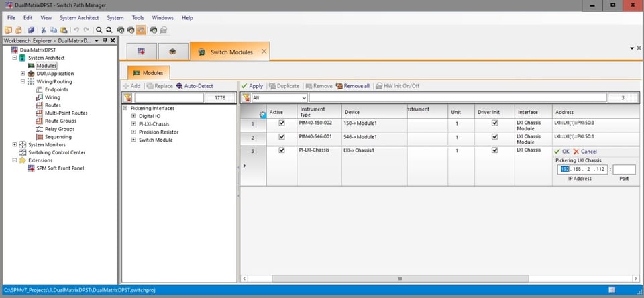Expand the PI-LXI-Chassis category
The width and height of the screenshot is (644, 298).
pyautogui.click(x=133, y=124)
